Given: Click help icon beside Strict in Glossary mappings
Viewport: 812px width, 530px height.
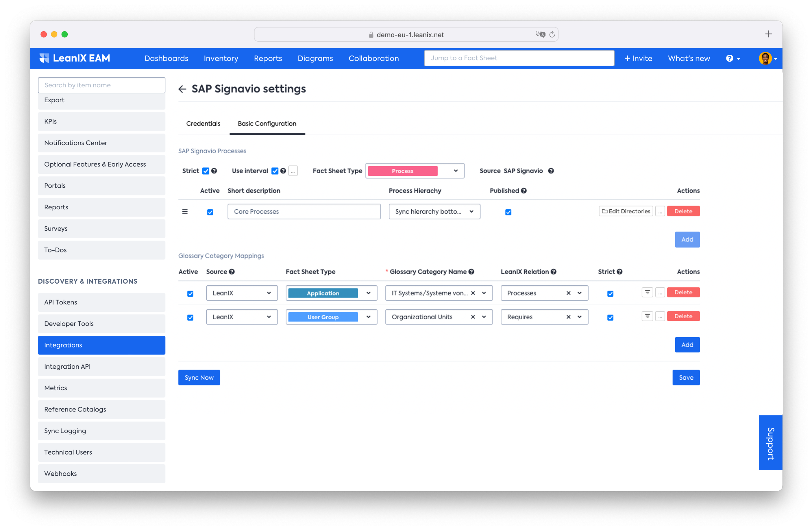Looking at the screenshot, I should [x=620, y=272].
